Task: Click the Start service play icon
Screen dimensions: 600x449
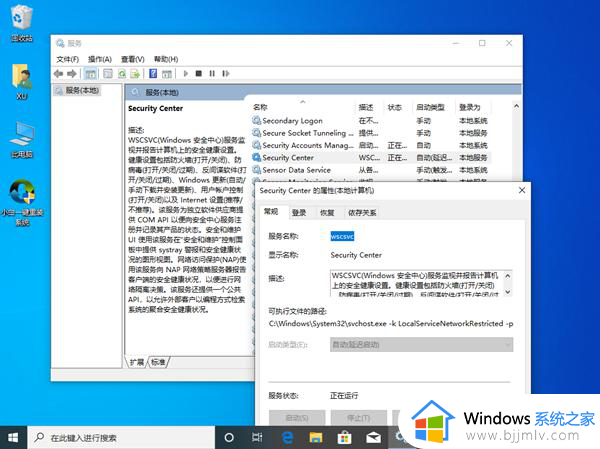Action: pyautogui.click(x=186, y=73)
